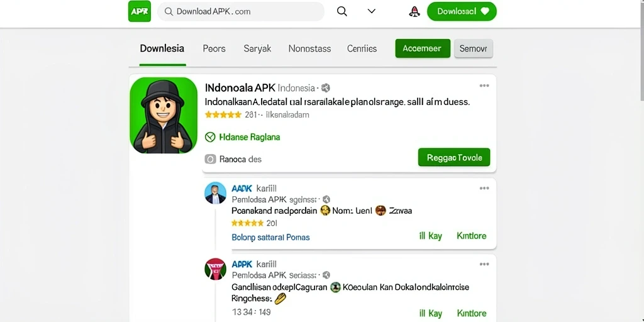Screen dimensions: 644x322
Task: Click yellow emoji before Nom: Uenl
Action: (x=325, y=211)
